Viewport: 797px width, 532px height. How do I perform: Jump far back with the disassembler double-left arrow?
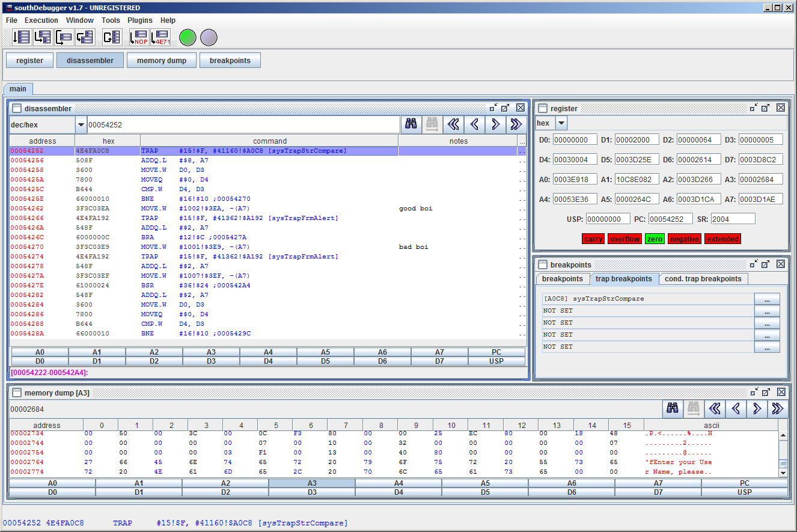click(453, 124)
